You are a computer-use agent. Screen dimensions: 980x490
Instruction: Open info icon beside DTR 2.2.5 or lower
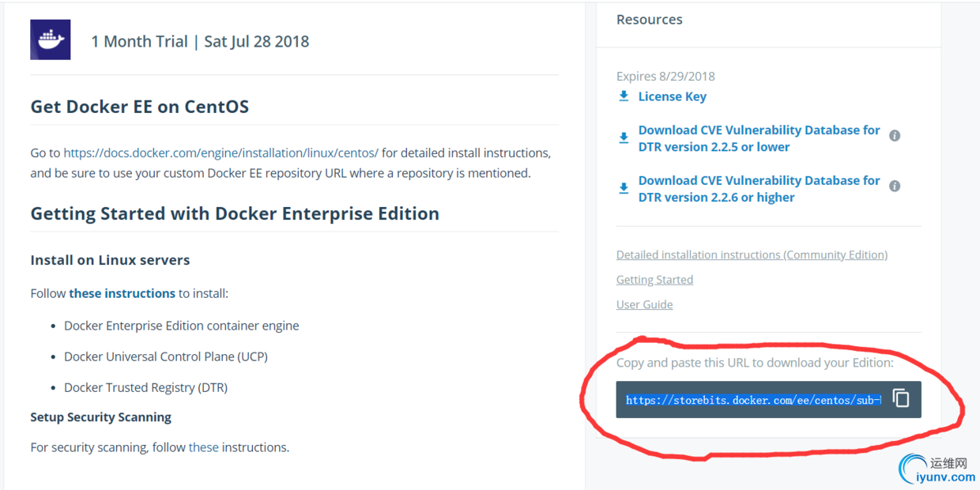[x=895, y=136]
